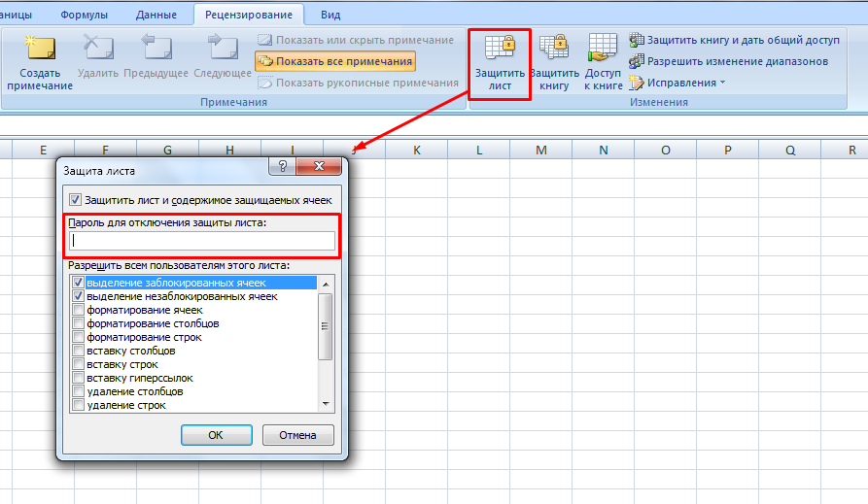This screenshot has height=504, width=868.
Task: Click the password field for sheet protection
Action: click(x=202, y=241)
